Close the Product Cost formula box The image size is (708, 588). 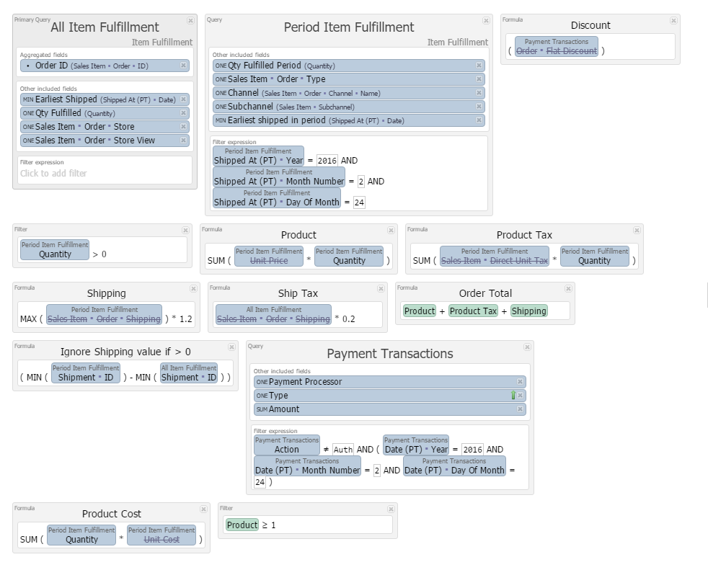click(x=203, y=509)
